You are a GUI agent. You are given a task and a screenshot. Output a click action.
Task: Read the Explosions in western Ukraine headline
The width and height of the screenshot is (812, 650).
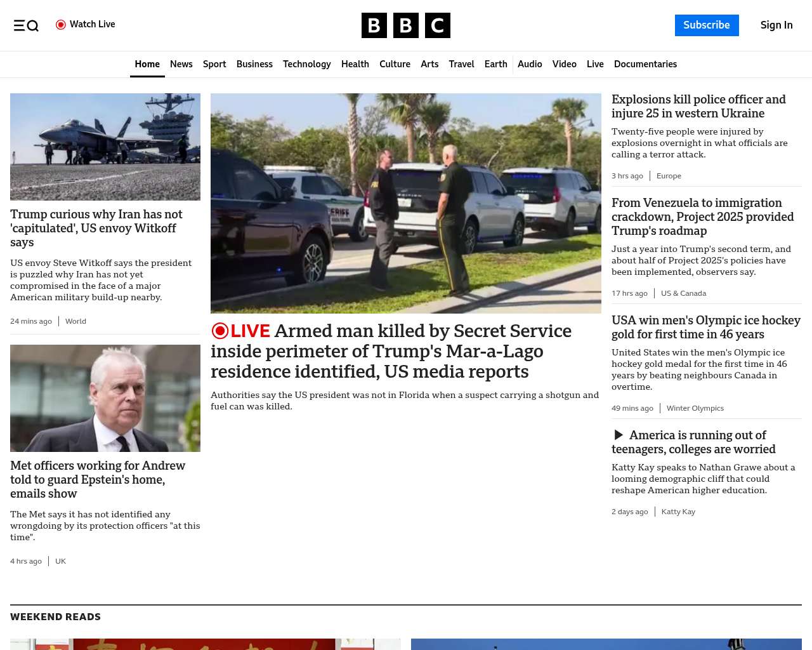pos(698,107)
